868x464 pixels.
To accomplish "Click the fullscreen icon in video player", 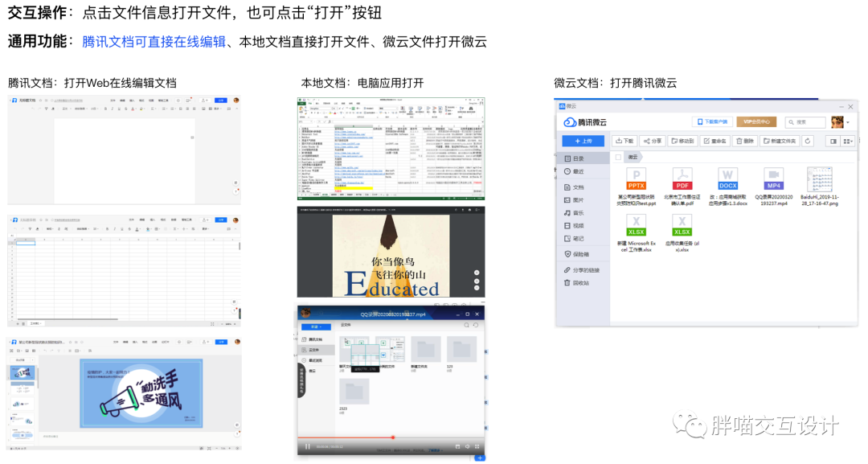I will tap(477, 446).
